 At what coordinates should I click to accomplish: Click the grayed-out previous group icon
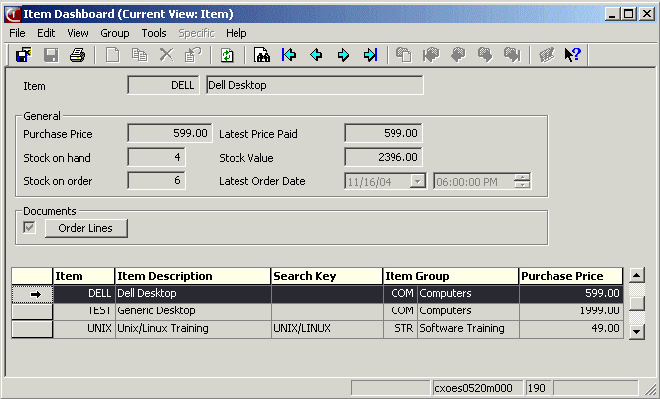click(458, 55)
